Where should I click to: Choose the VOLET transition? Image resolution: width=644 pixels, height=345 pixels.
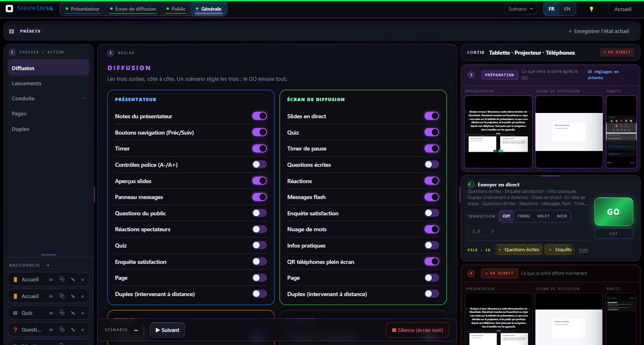[x=543, y=216]
